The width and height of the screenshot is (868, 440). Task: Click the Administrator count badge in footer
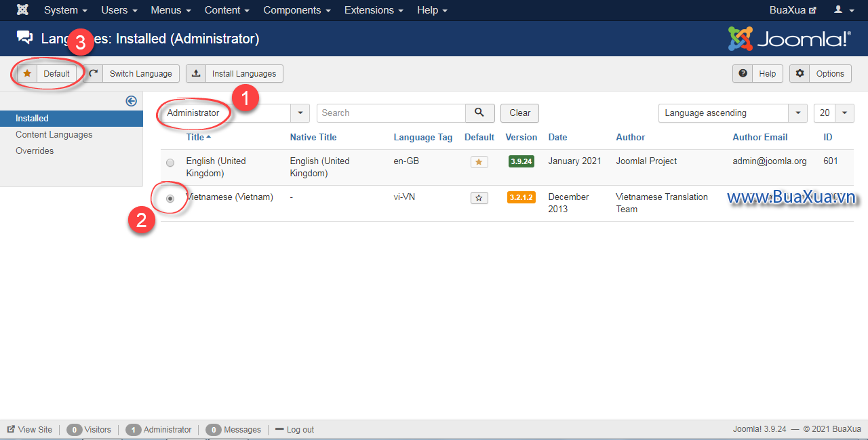coord(134,430)
